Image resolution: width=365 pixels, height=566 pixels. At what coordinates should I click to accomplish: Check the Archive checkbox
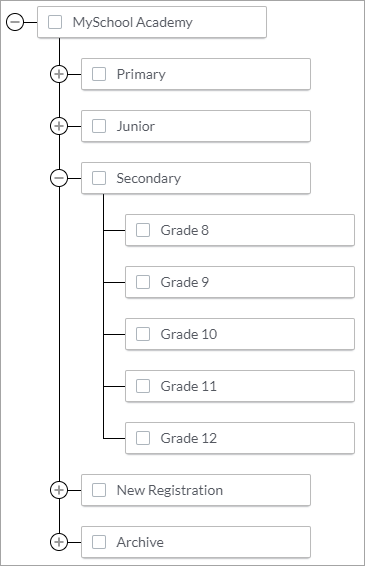(99, 542)
